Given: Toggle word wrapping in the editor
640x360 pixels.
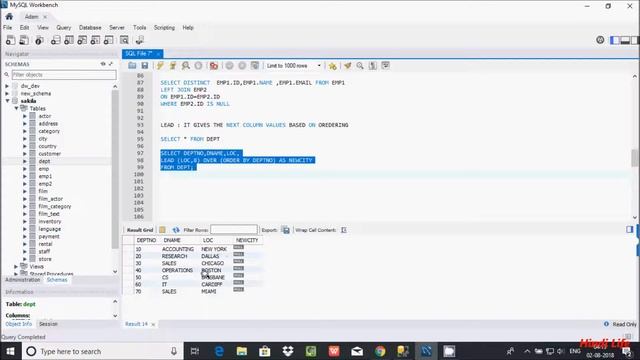Looking at the screenshot, I should point(385,66).
